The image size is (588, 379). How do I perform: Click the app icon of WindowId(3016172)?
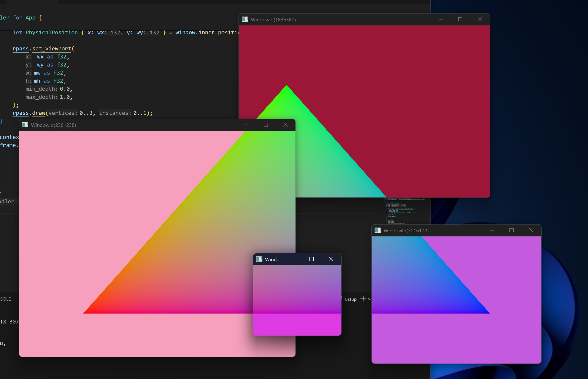tap(378, 230)
